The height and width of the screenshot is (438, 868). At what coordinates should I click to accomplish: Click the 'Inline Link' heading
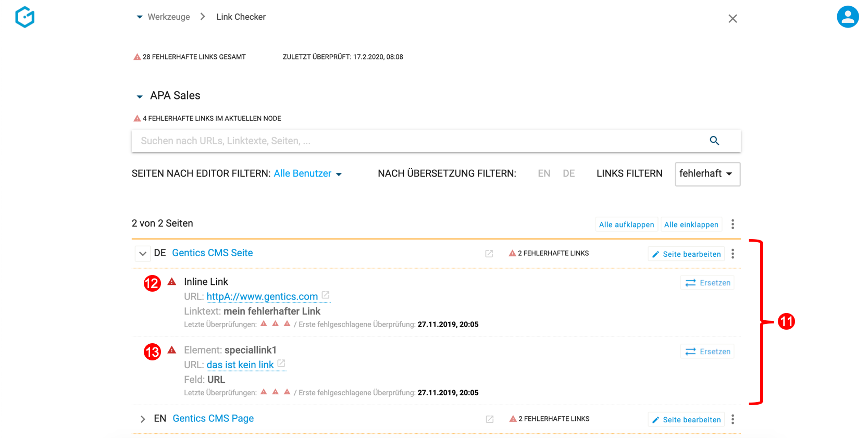click(x=206, y=282)
